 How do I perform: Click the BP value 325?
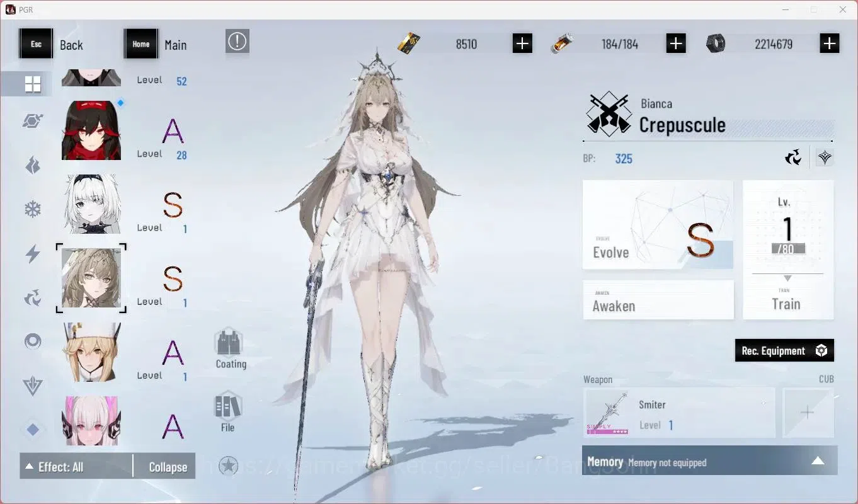624,159
